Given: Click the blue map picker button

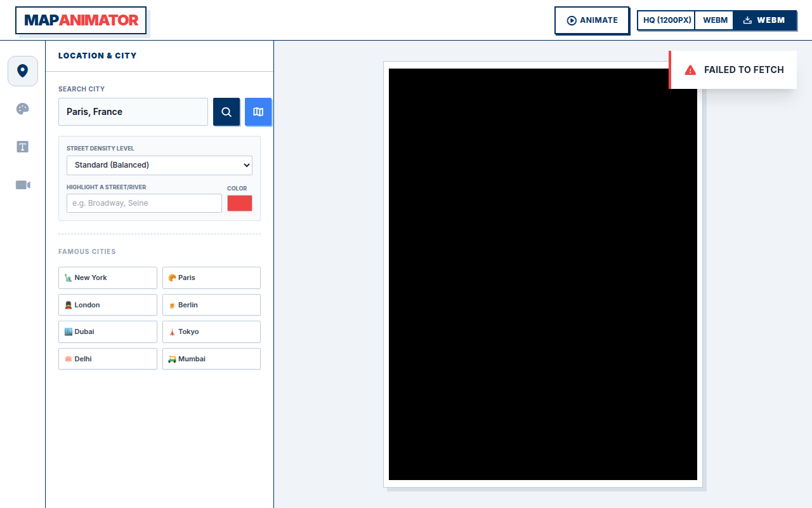Looking at the screenshot, I should (258, 112).
